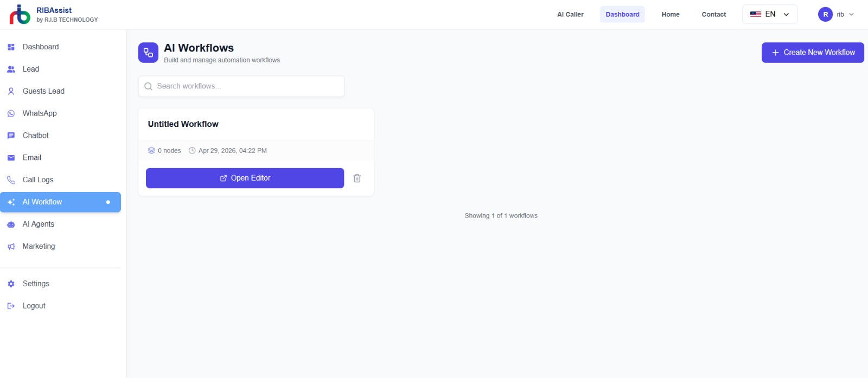Click the '0 nodes' label
The image size is (868, 378).
point(169,151)
